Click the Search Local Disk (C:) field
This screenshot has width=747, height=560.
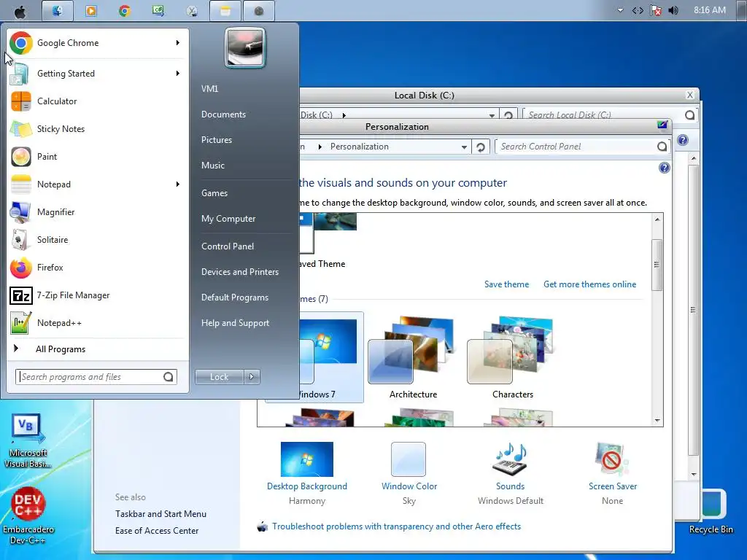pyautogui.click(x=603, y=114)
